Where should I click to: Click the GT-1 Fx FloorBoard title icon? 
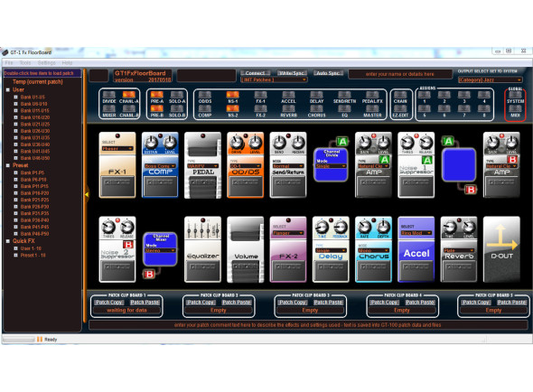click(5, 52)
